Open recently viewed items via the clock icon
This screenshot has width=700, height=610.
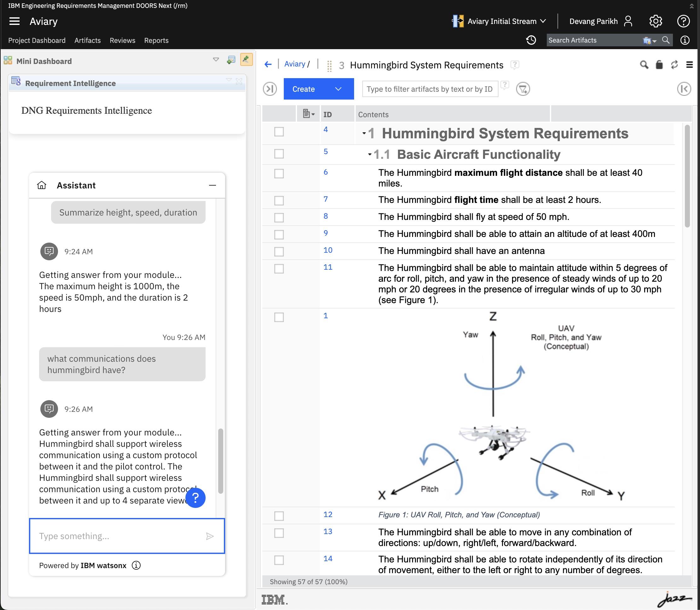click(x=531, y=40)
